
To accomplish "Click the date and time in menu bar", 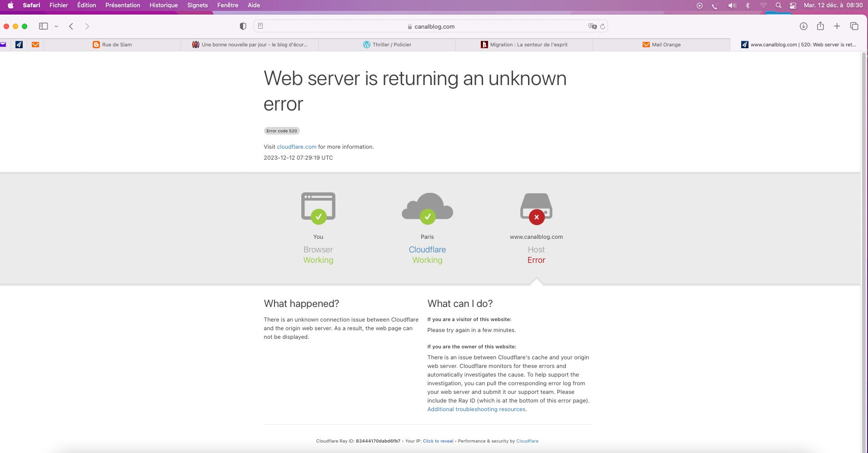I will pos(833,5).
